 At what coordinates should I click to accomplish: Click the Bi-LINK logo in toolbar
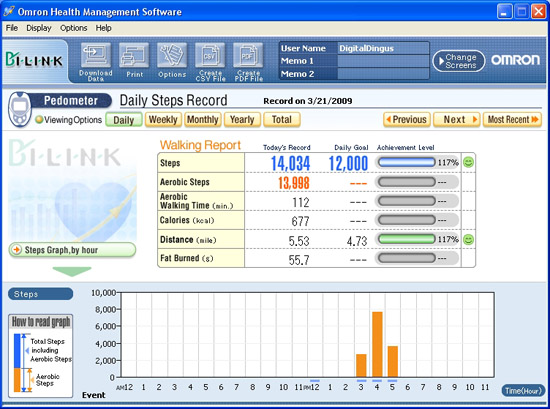tap(34, 61)
